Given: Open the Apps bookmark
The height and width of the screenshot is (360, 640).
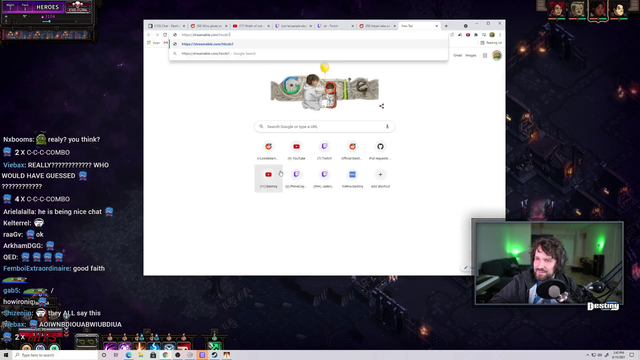Looking at the screenshot, I should click(154, 43).
